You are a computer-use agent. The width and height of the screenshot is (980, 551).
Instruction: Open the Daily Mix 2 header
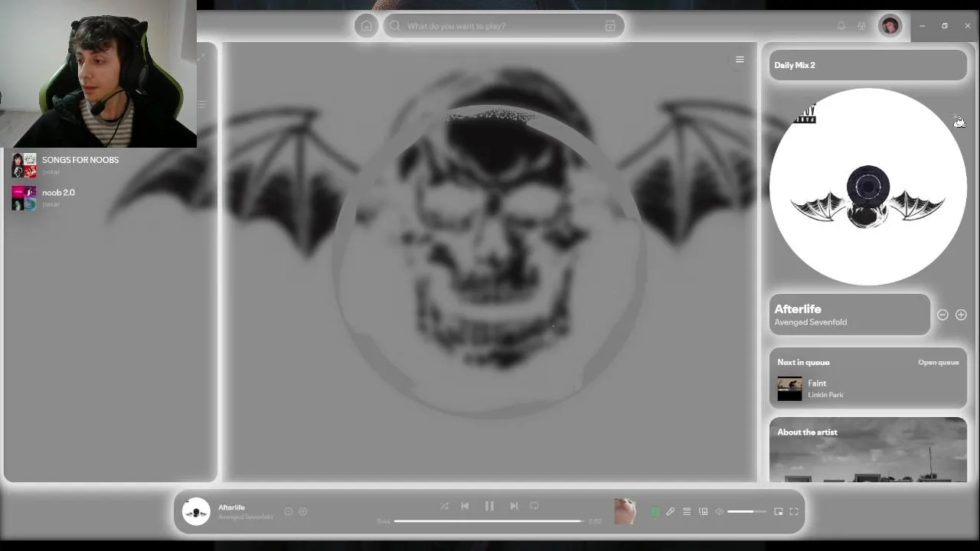tap(867, 65)
